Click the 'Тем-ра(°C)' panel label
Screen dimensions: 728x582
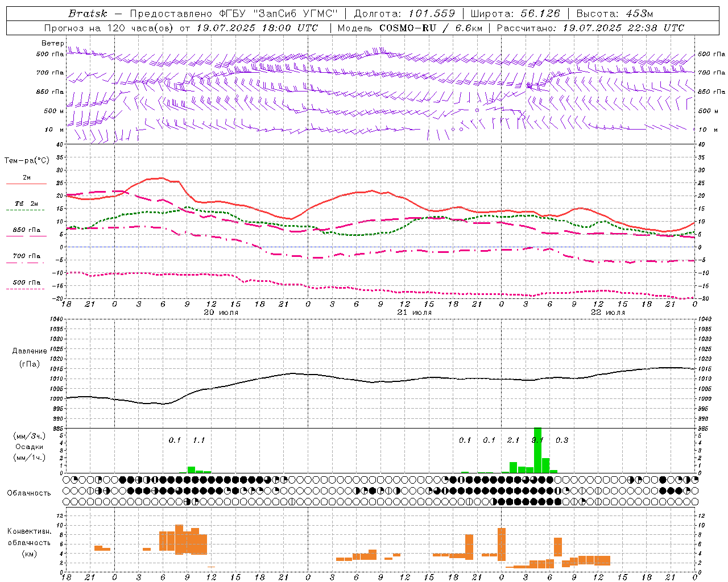(27, 161)
